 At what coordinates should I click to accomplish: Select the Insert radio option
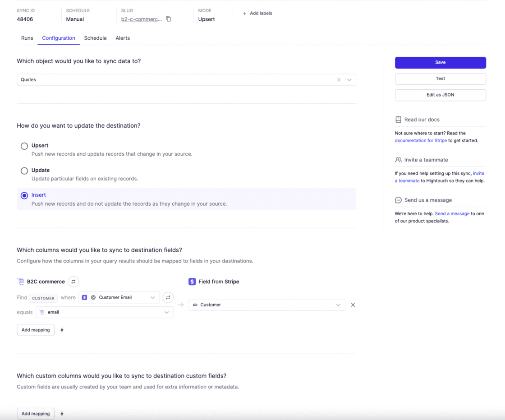click(x=24, y=196)
